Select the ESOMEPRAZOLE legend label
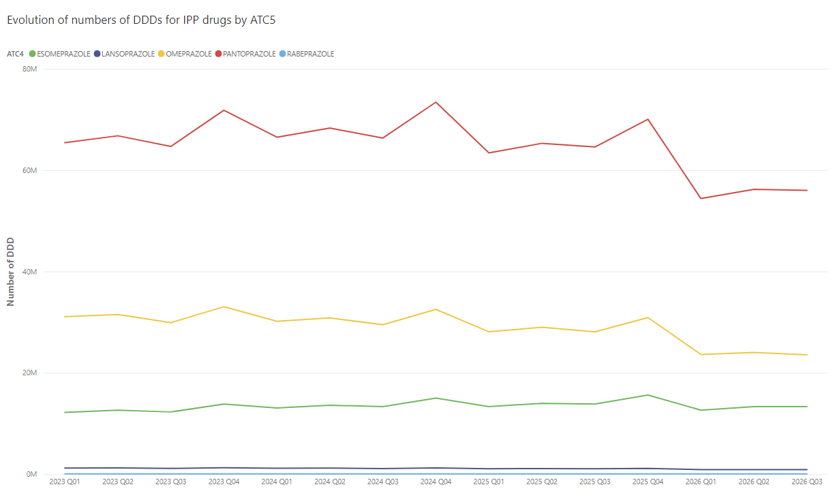Screen dimensions: 835x504 (64, 54)
